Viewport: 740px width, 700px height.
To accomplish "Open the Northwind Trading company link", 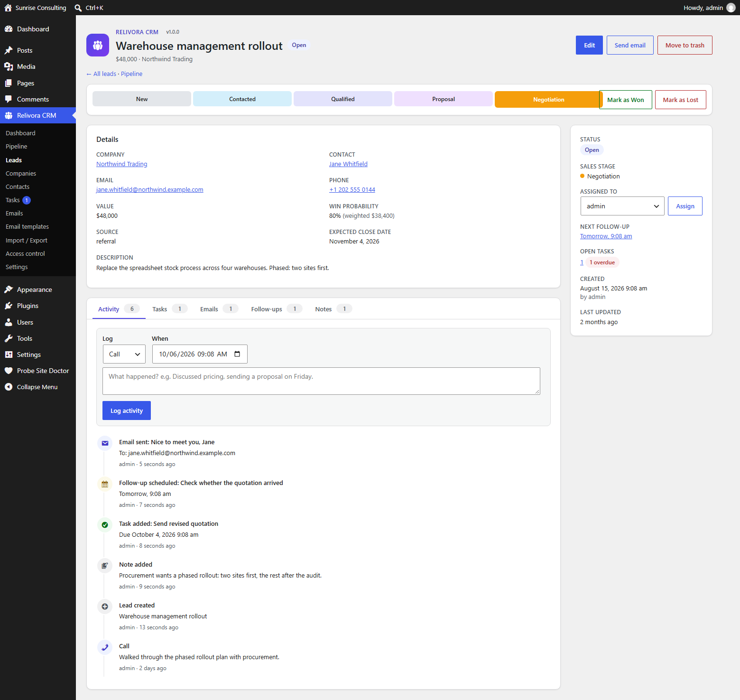I will tap(122, 164).
